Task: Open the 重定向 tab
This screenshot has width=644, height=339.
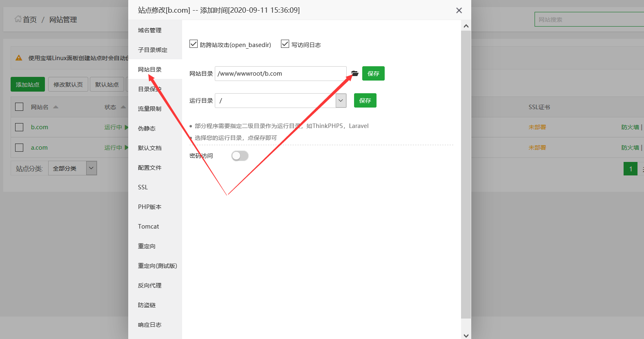Action: tap(155, 246)
